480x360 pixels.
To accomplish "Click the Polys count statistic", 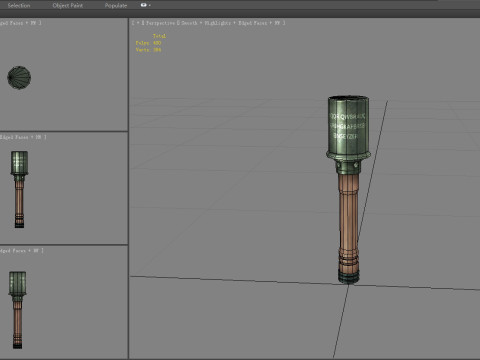I will pos(148,43).
